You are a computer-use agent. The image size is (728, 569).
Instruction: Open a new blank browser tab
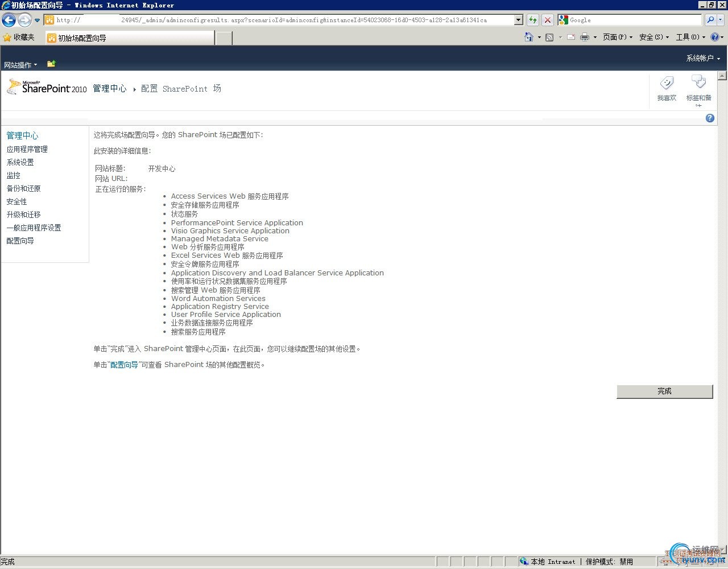tap(224, 38)
